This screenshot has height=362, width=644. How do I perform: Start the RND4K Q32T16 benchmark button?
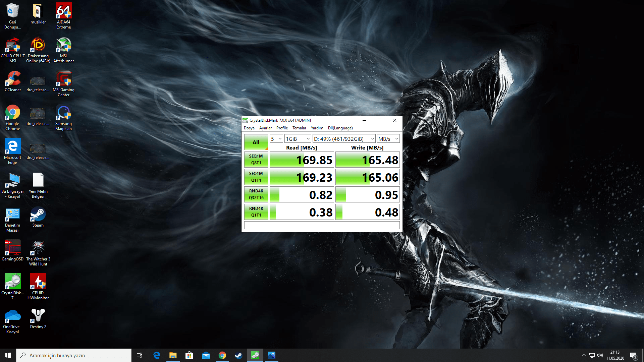click(256, 194)
